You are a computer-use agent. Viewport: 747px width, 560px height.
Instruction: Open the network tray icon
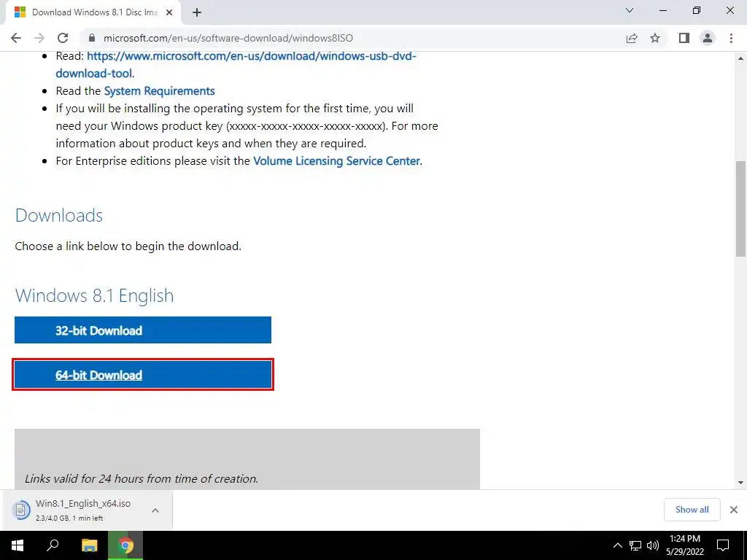(x=635, y=545)
